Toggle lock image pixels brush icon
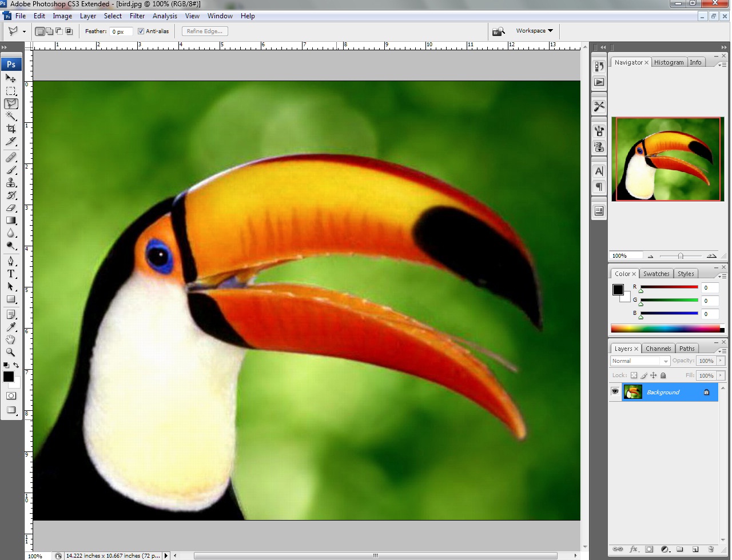This screenshot has width=732, height=560. 644,375
